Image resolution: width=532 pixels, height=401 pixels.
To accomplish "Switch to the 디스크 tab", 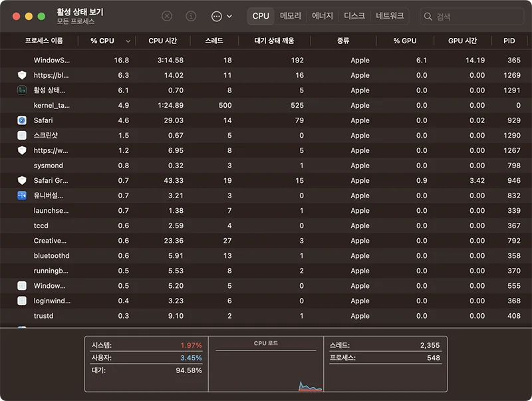I will tap(354, 16).
